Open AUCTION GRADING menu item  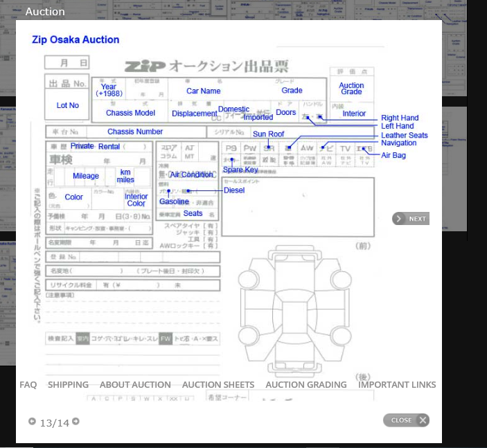pos(306,384)
